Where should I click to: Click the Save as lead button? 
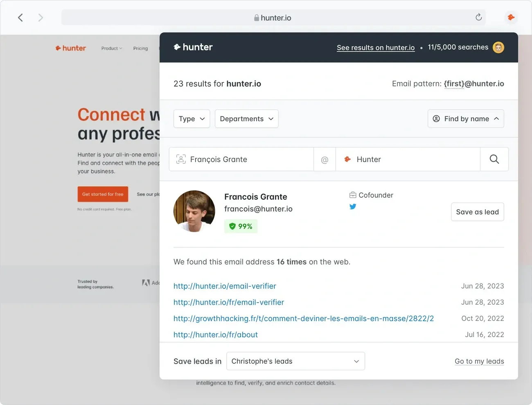click(477, 212)
